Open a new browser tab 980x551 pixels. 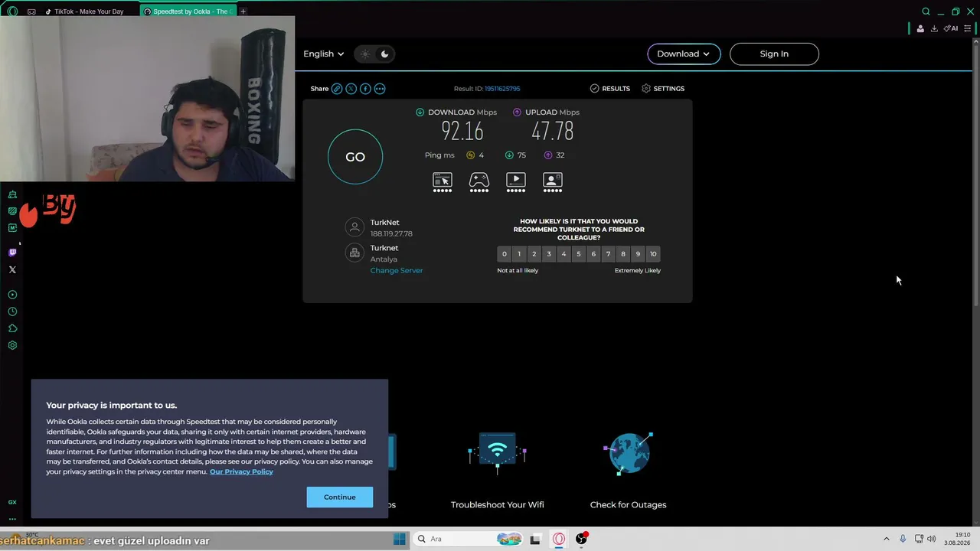(243, 11)
